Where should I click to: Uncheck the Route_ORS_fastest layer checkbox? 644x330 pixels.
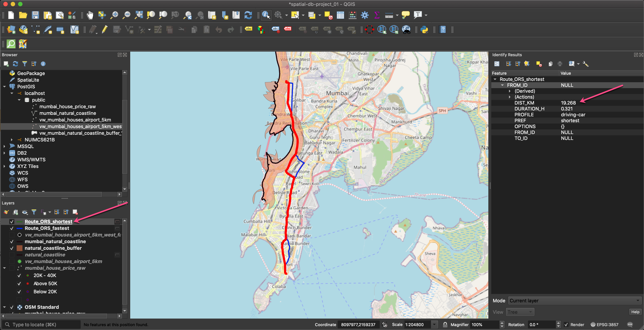point(11,228)
